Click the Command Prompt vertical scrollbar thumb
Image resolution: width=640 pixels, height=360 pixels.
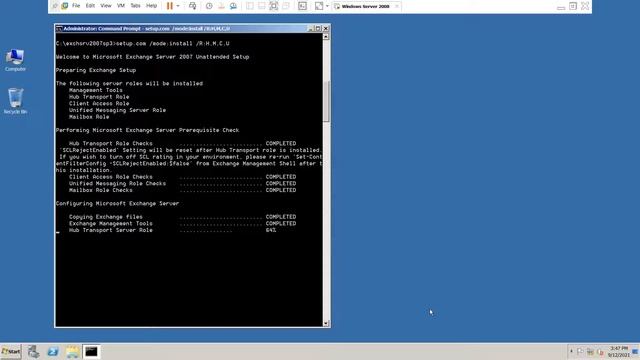[x=326, y=101]
